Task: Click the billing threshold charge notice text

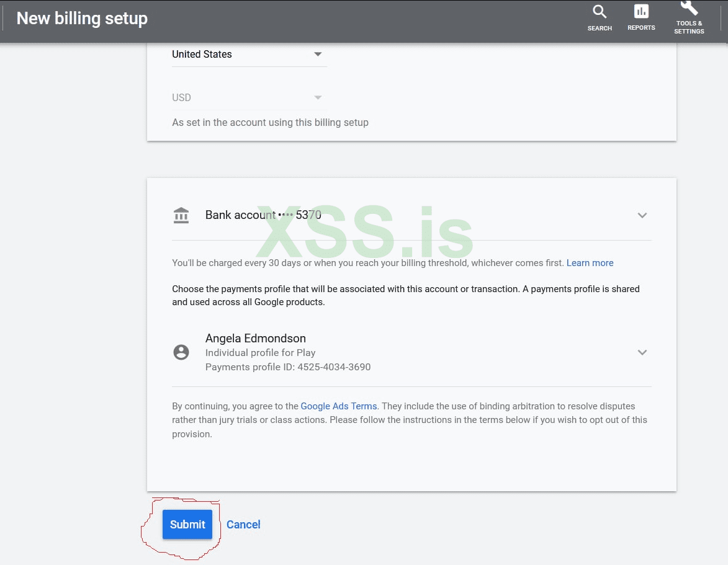Action: point(368,263)
